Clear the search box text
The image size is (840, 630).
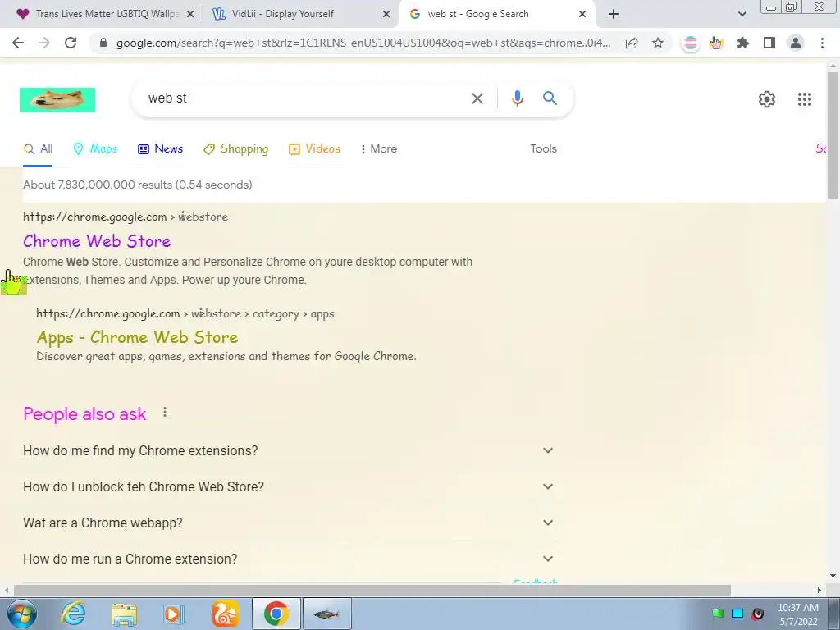click(x=477, y=98)
